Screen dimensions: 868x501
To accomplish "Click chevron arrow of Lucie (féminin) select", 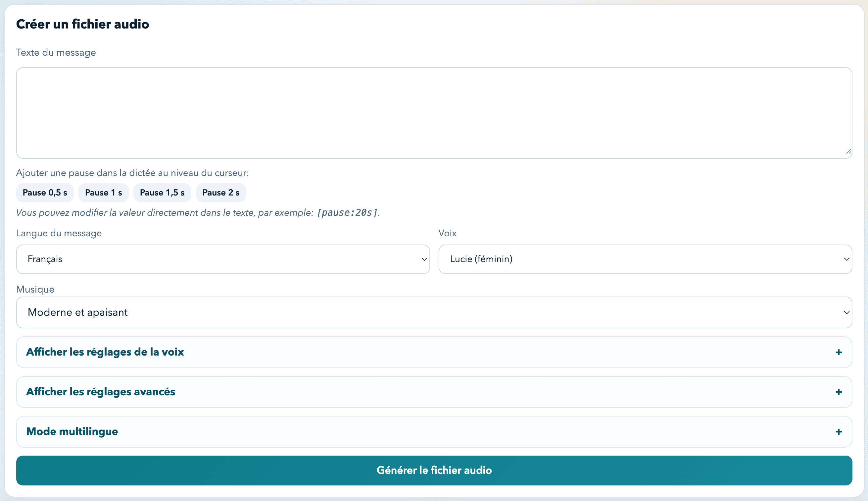I will pos(846,259).
